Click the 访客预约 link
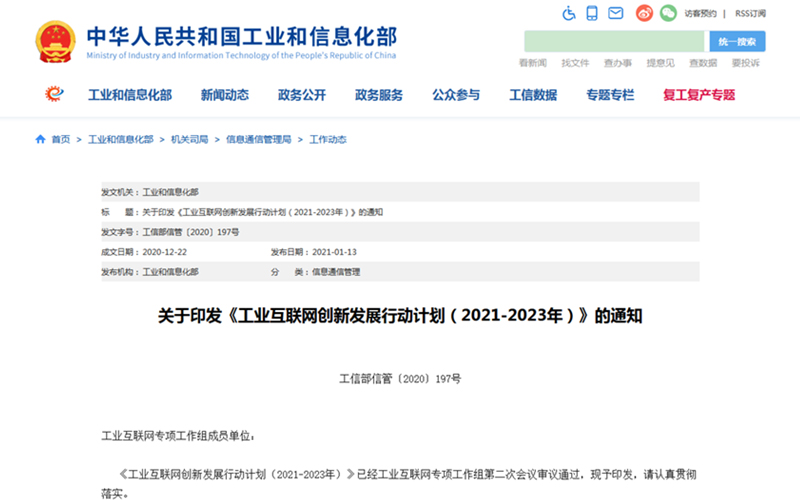The height and width of the screenshot is (500, 800). [700, 13]
